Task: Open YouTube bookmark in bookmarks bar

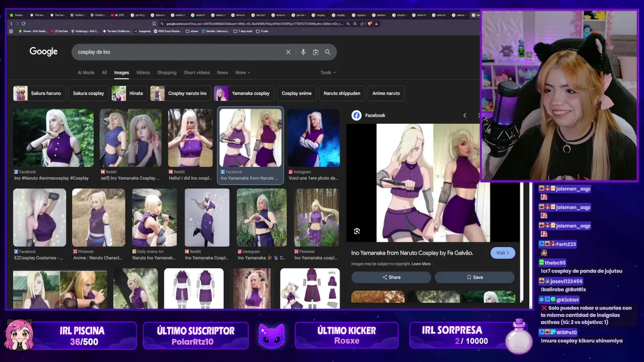Action: point(60,31)
